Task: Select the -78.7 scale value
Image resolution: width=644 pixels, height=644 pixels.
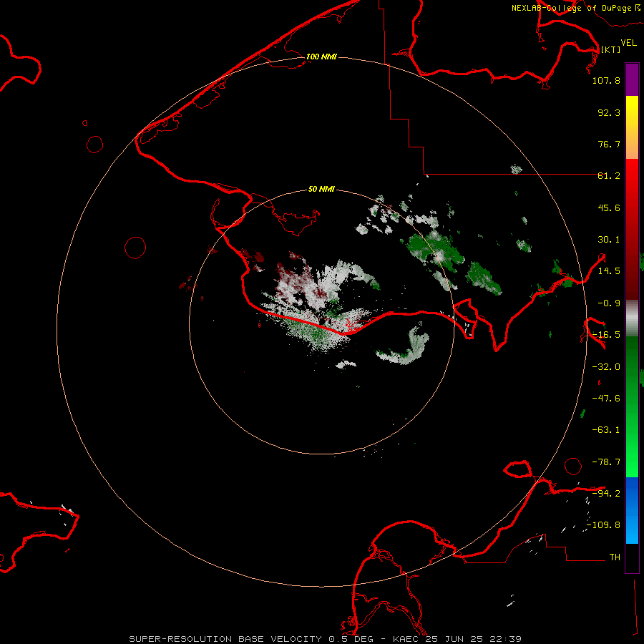Action: point(606,462)
